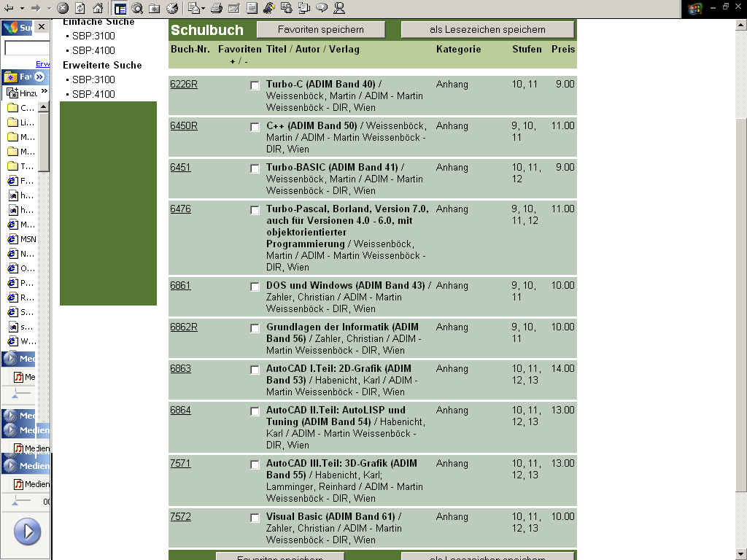The height and width of the screenshot is (560, 747).
Task: Open the Messenger people toolbar icon
Action: (x=286, y=8)
